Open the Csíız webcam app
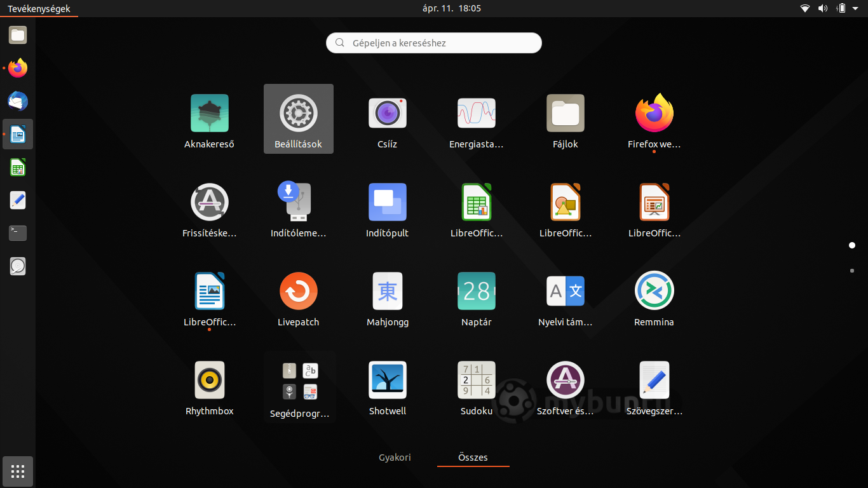Screen dimensions: 868x488 click(388, 119)
